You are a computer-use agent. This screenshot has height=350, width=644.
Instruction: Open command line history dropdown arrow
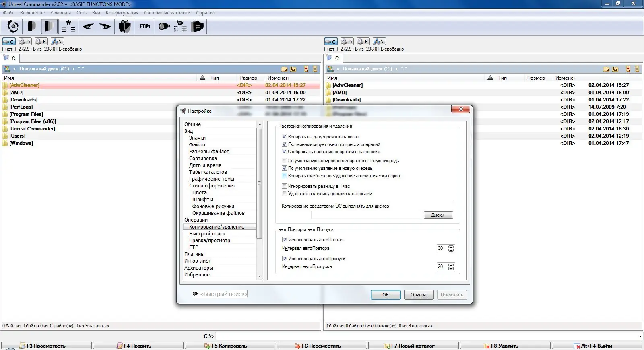click(640, 336)
